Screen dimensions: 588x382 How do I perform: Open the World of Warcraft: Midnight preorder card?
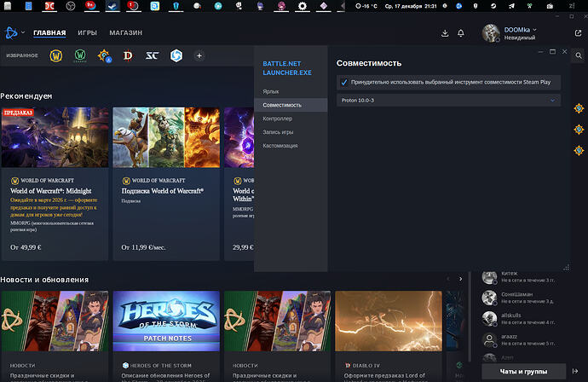(55, 183)
